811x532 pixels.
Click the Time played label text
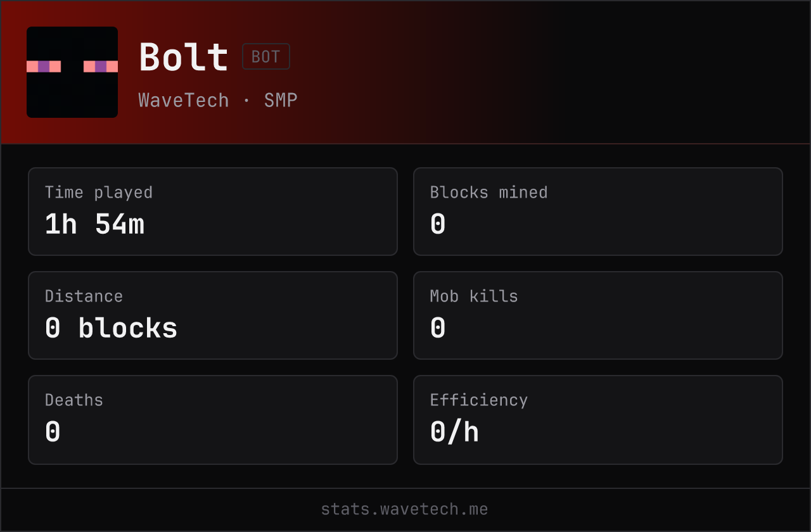point(99,193)
